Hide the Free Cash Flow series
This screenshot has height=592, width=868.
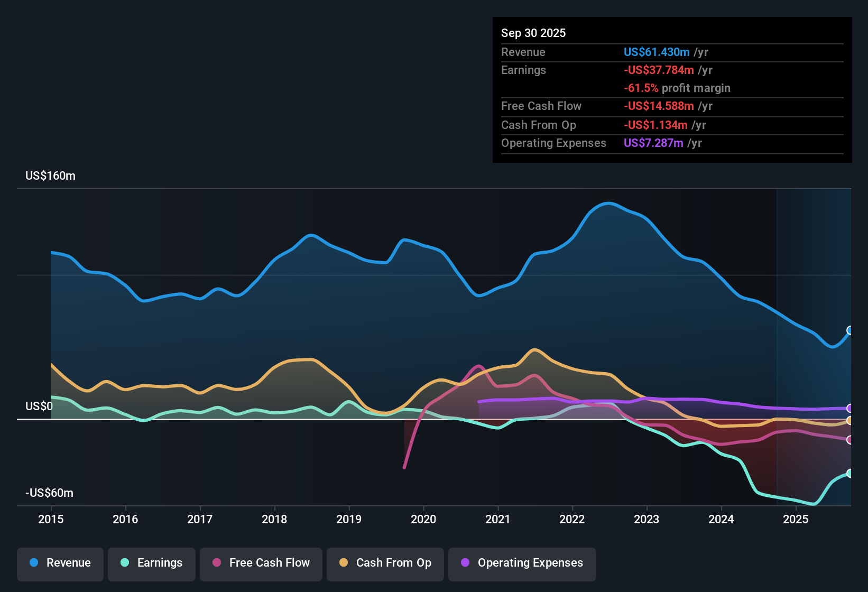pyautogui.click(x=261, y=563)
